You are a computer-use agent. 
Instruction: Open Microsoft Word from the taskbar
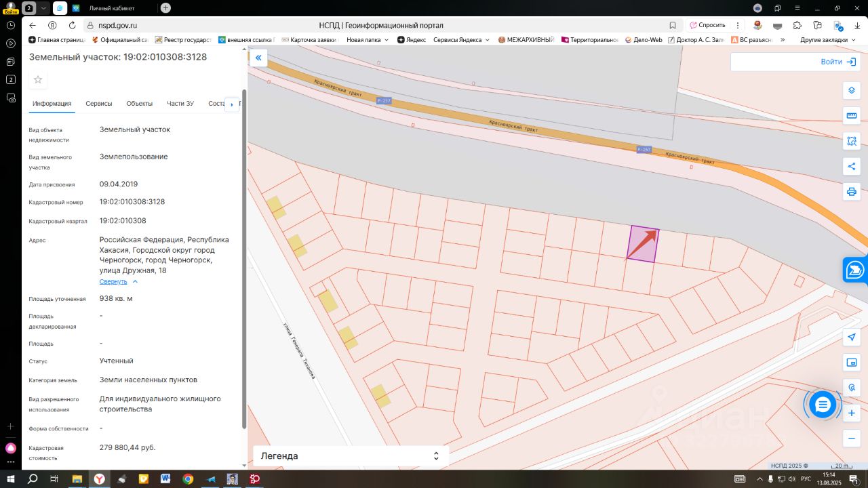pyautogui.click(x=165, y=479)
